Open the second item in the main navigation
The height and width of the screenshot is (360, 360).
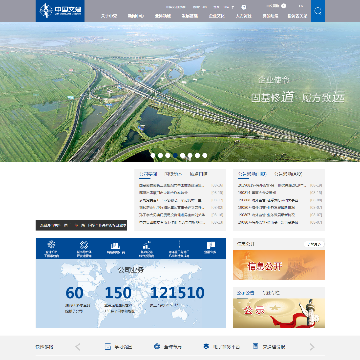136,16
